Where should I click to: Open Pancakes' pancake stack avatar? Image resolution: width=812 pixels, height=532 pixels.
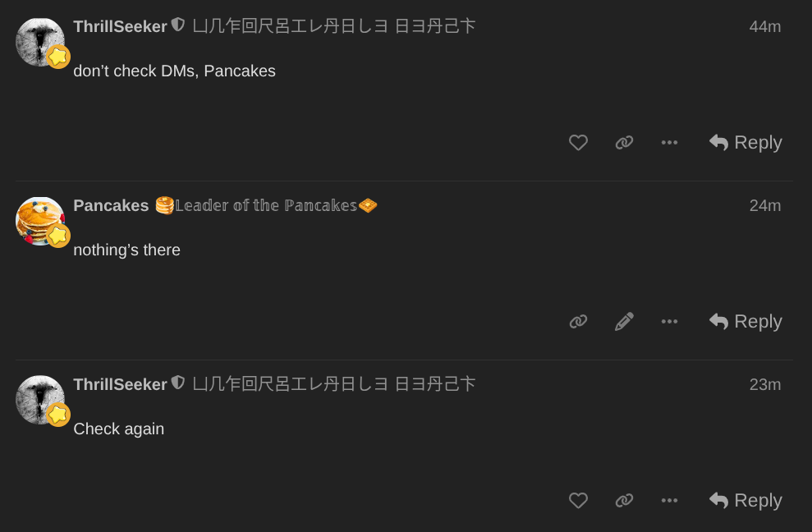pyautogui.click(x=39, y=220)
